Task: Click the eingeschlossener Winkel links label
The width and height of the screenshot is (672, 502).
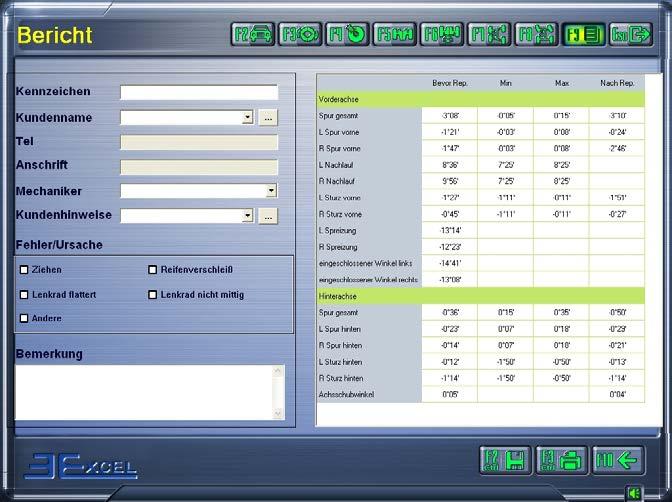Action: tap(366, 263)
